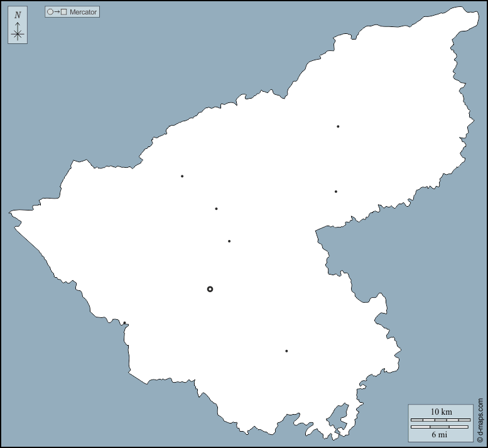
Task: Click the north compass rose star
Action: coord(18,35)
